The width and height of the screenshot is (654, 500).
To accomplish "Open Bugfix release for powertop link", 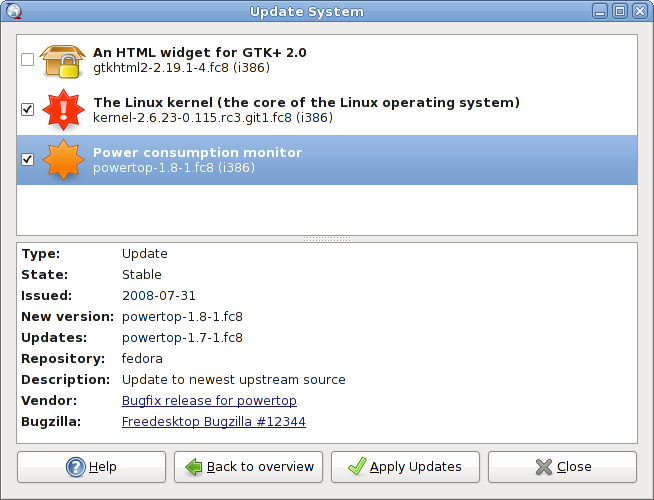I will pos(209,401).
